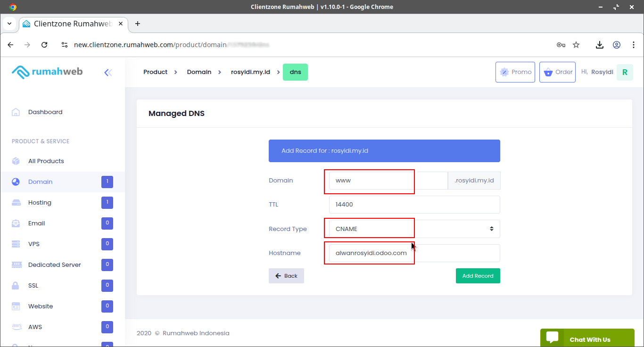Click the SSL padlock icon
This screenshot has height=347, width=644.
(x=16, y=286)
